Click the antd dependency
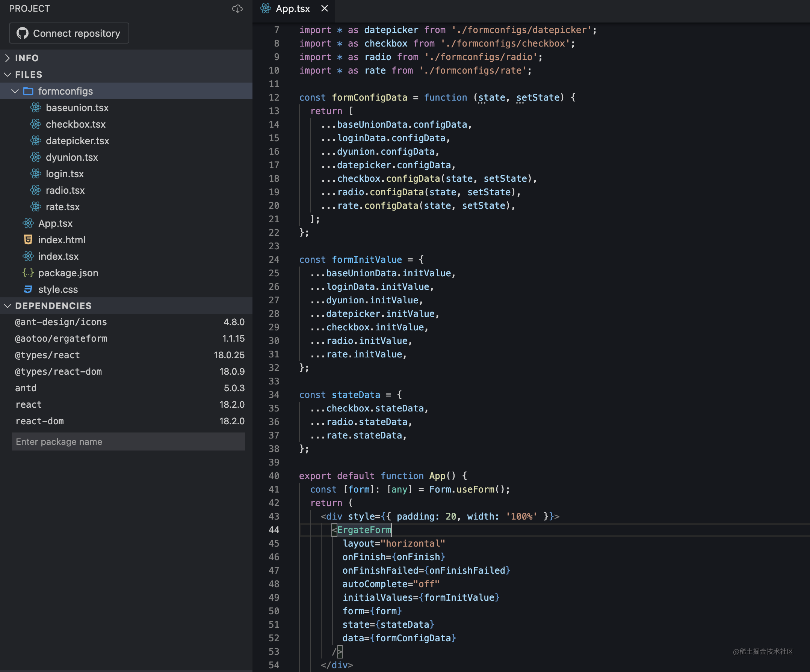This screenshot has height=672, width=810. (x=26, y=388)
